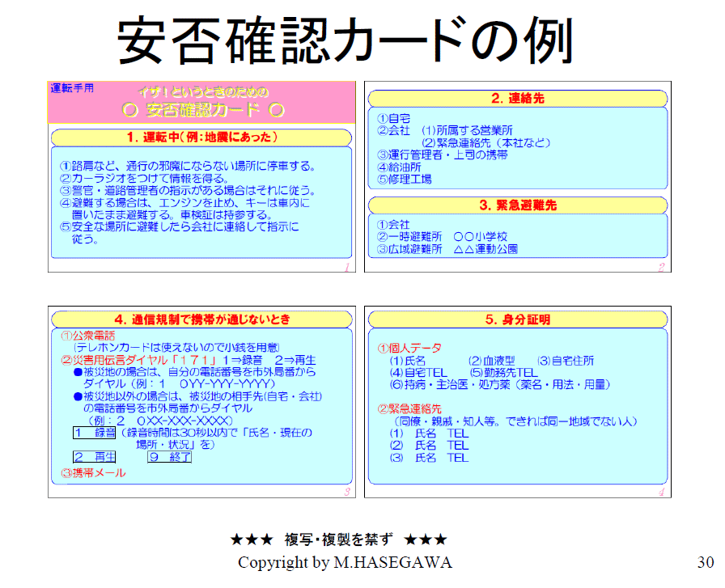The width and height of the screenshot is (725, 588).
Task: Select the ③広域避難所 △△運動公園 line
Action: coord(447,249)
